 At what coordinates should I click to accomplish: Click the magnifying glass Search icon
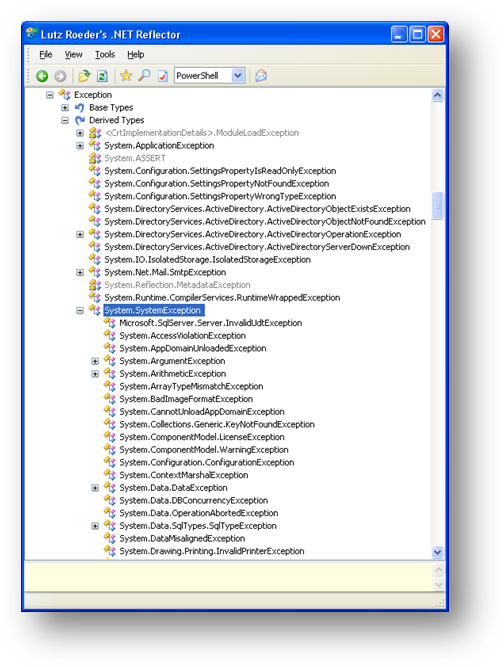point(145,76)
